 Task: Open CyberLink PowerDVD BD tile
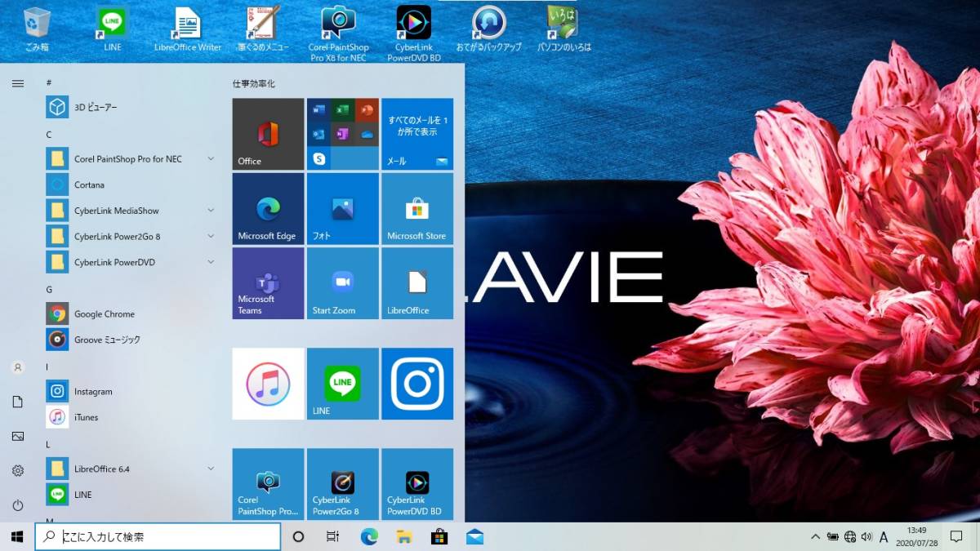[417, 484]
